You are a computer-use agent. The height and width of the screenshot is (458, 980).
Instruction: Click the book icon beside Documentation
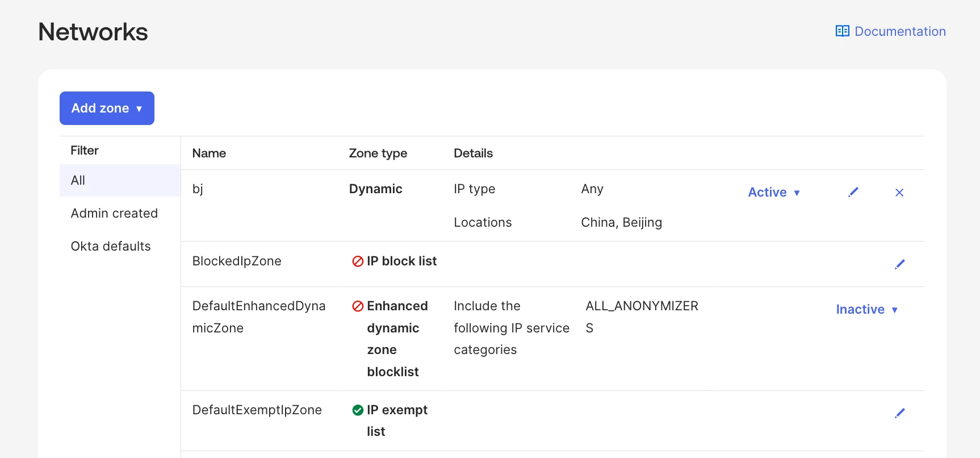(x=843, y=31)
